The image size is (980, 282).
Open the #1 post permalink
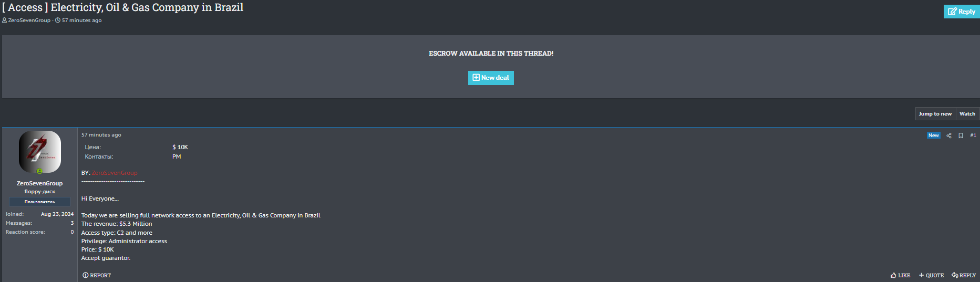click(973, 135)
